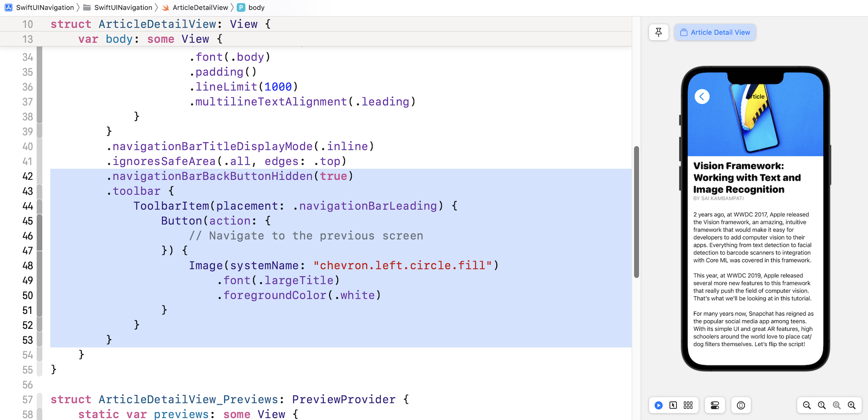Pin the canvas preview
The height and width of the screenshot is (420, 868).
pos(658,32)
